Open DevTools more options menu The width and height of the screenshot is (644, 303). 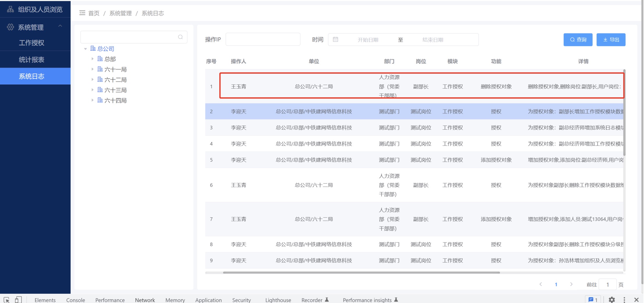click(x=624, y=300)
